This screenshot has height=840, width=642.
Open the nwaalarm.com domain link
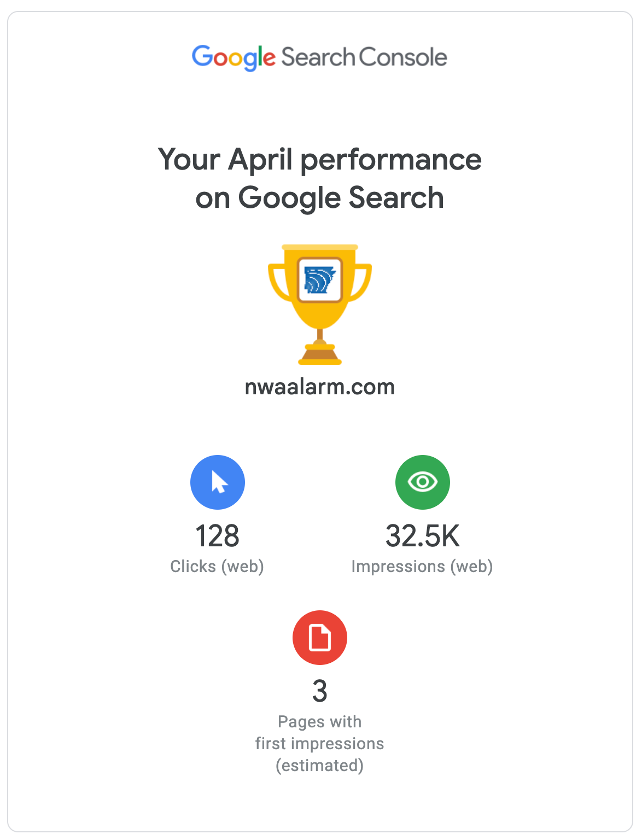320,387
